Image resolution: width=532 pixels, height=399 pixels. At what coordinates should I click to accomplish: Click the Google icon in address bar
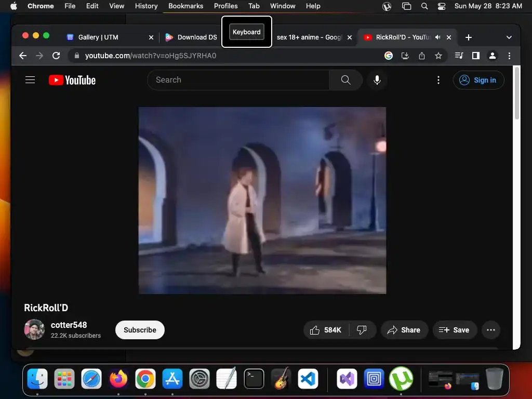pos(389,56)
